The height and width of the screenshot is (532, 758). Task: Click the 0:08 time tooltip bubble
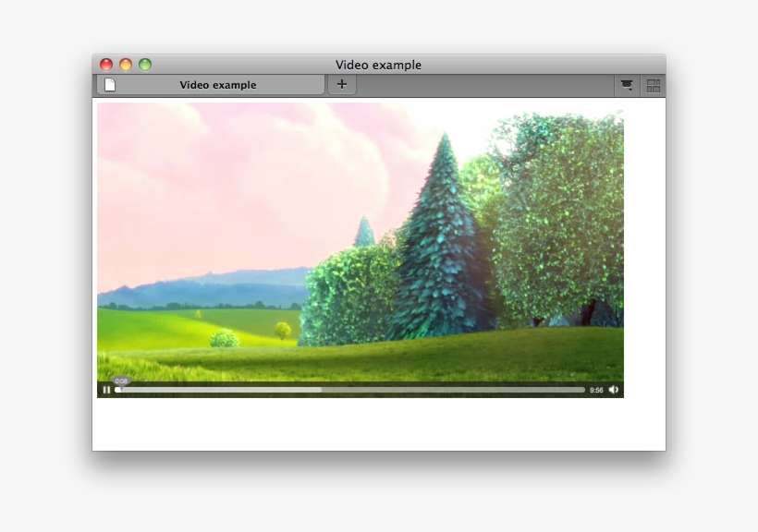pyautogui.click(x=120, y=379)
